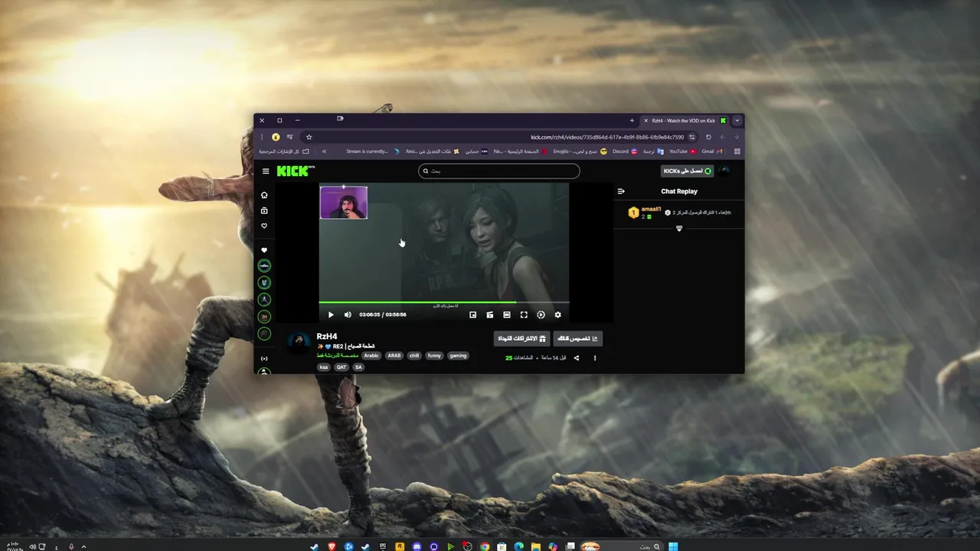Image resolution: width=980 pixels, height=551 pixels.
Task: Open Discord bookmark
Action: [625, 152]
